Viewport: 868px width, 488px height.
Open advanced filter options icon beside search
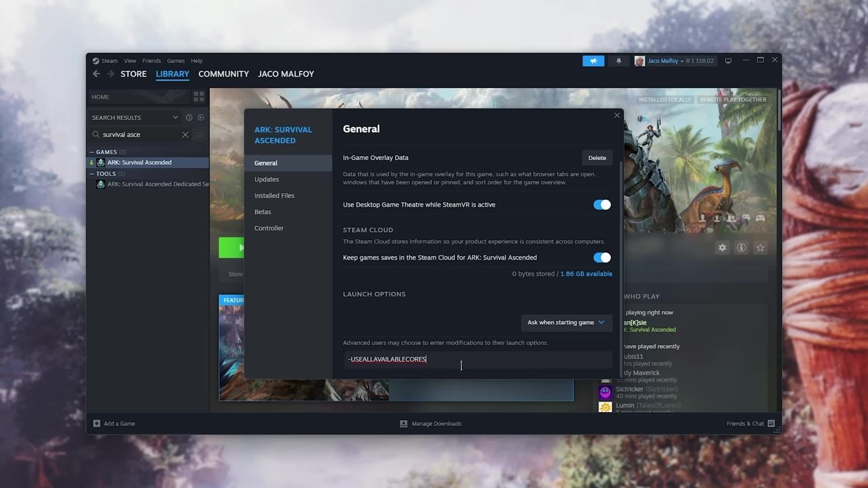(199, 135)
